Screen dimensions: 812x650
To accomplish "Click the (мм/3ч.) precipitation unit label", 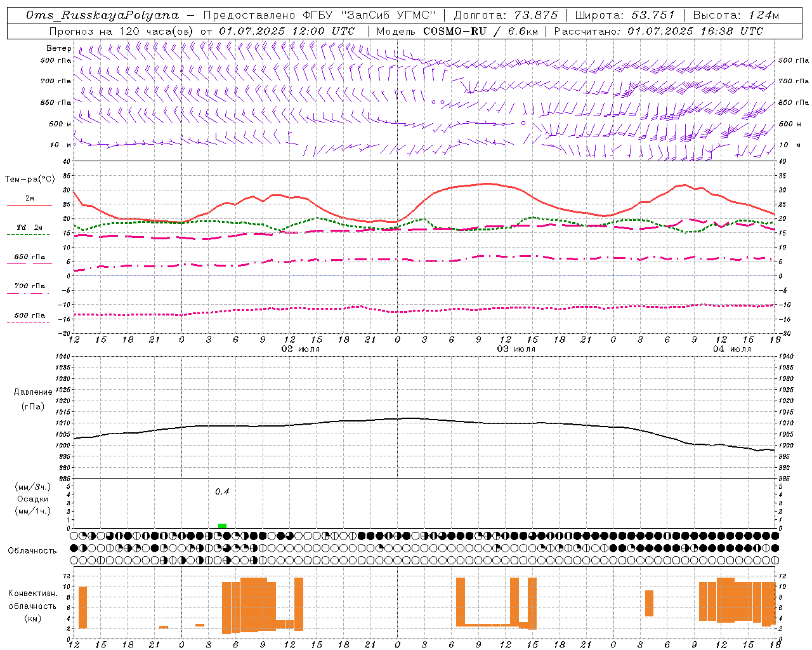I will [33, 487].
